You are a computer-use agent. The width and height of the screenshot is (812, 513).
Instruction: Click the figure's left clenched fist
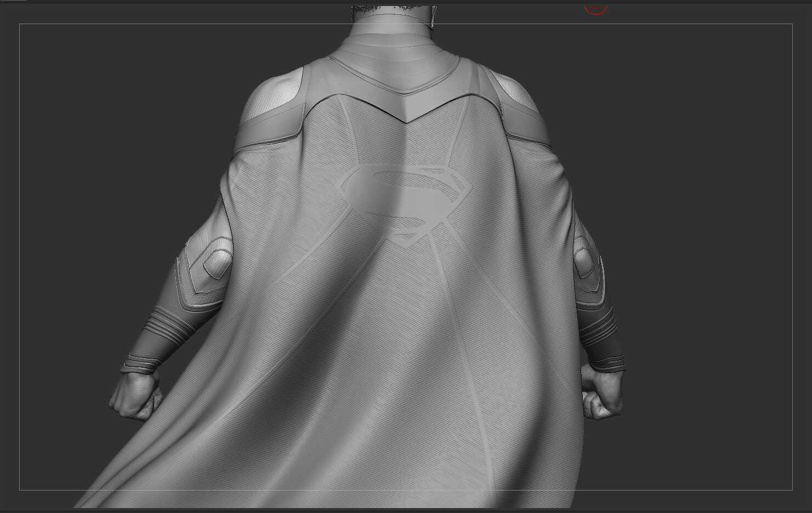134,396
